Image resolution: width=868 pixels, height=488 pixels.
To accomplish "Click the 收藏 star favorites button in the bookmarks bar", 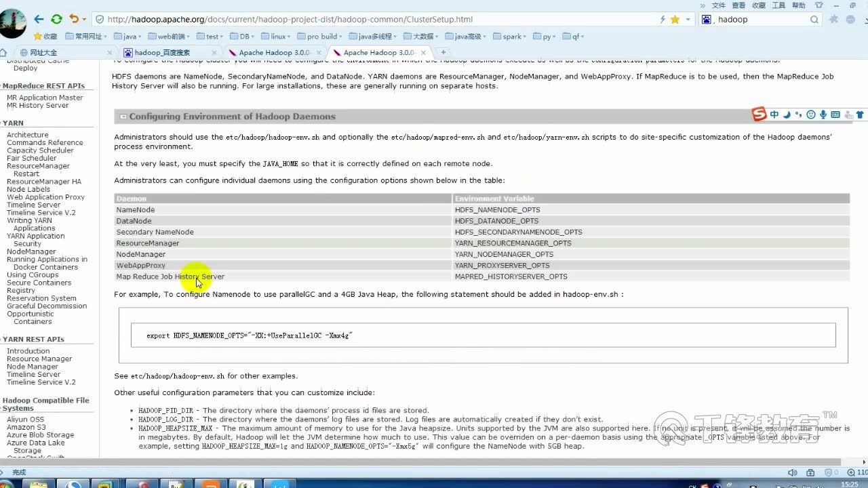I will (45, 37).
